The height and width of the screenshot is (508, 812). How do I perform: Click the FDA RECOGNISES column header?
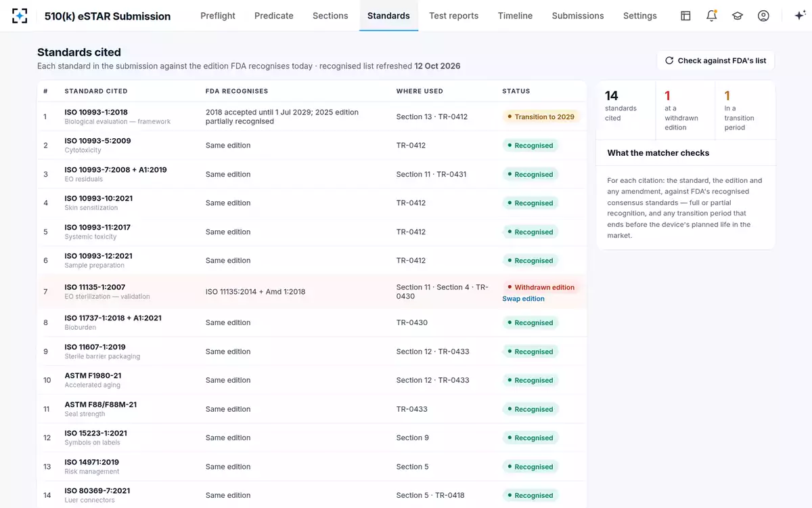click(237, 91)
